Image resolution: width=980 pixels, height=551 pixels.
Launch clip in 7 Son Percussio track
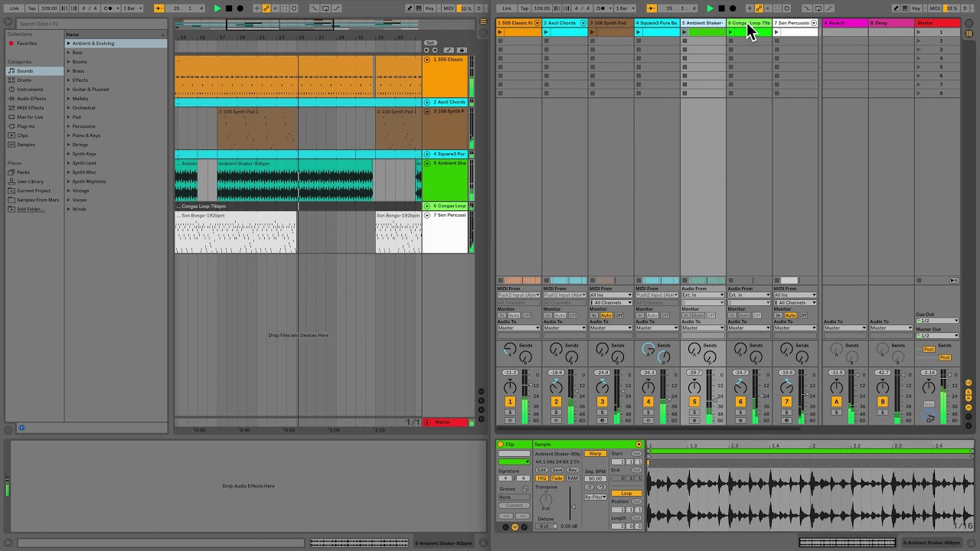[777, 32]
